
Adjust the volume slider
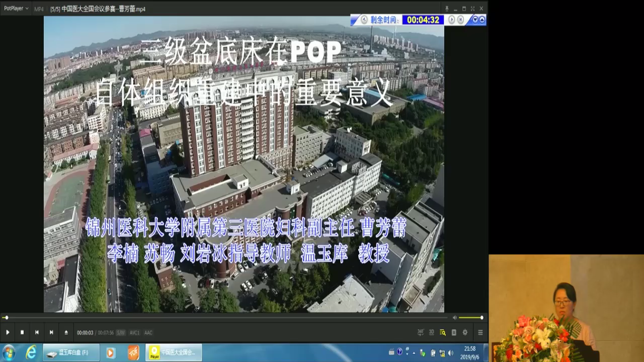coord(470,317)
